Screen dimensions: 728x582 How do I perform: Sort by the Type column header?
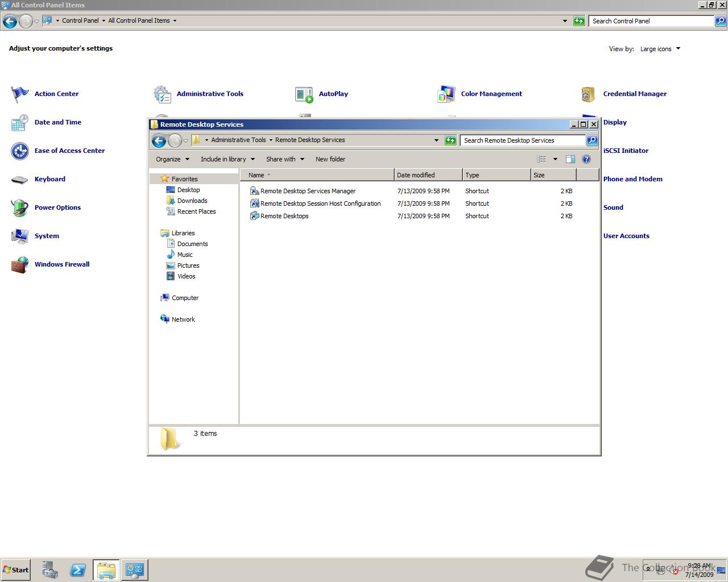(x=497, y=175)
